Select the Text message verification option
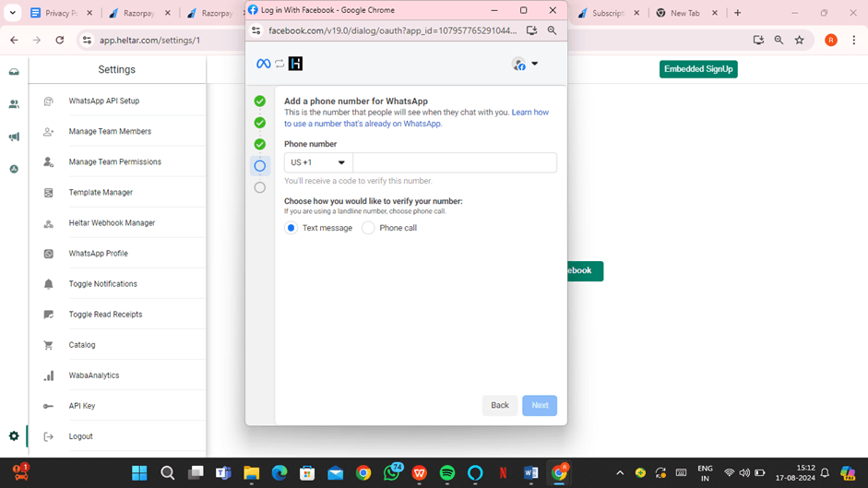This screenshot has width=868, height=488. click(291, 228)
